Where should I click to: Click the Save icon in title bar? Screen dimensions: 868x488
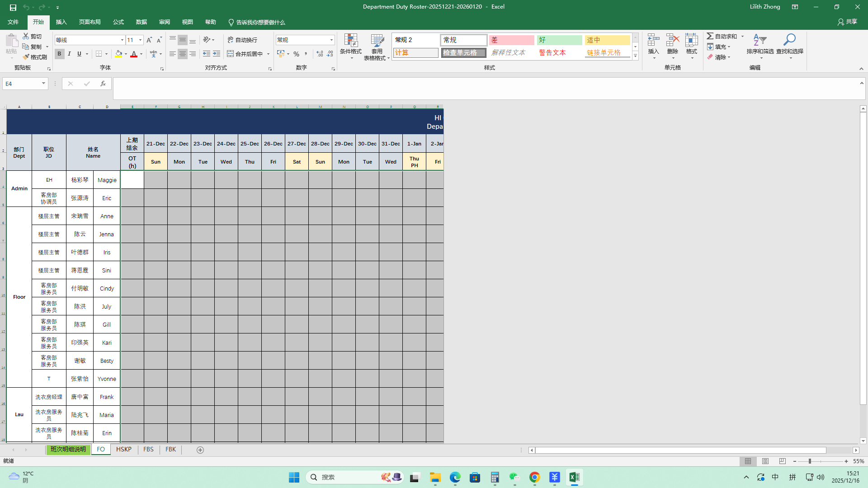(13, 7)
